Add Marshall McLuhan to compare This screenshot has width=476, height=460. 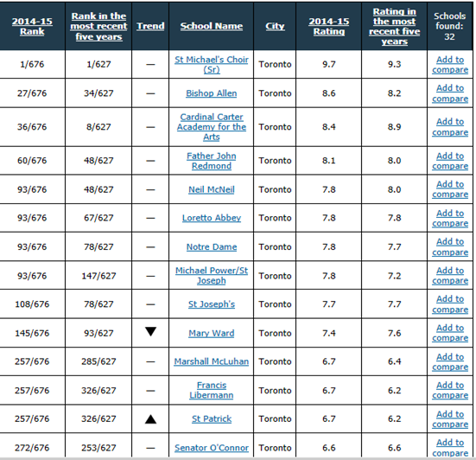(x=450, y=361)
